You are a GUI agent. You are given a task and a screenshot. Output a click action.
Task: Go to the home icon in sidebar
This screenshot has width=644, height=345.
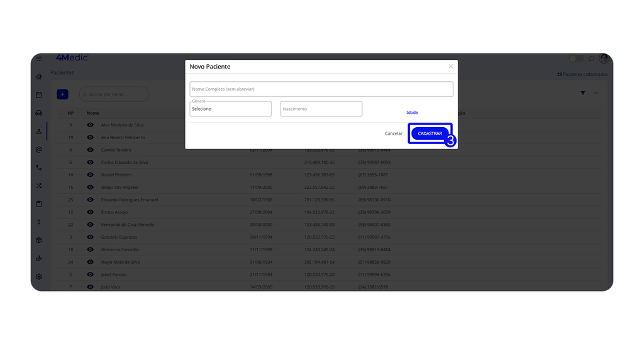(x=39, y=77)
